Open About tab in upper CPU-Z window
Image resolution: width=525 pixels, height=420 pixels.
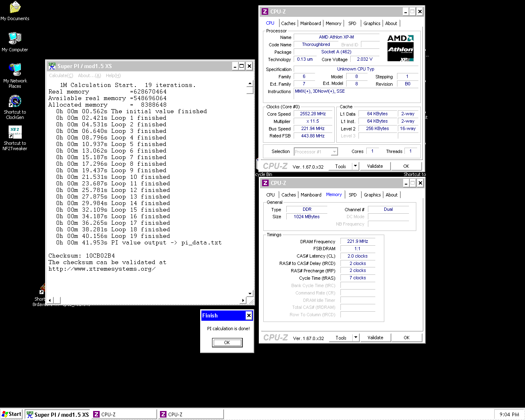(x=391, y=23)
